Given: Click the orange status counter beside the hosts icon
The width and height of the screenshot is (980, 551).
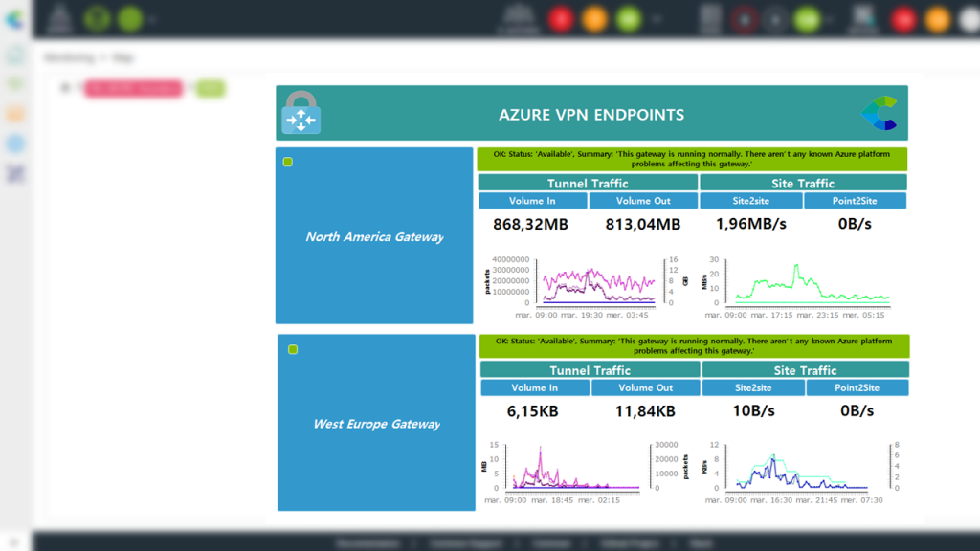Looking at the screenshot, I should coord(594,19).
